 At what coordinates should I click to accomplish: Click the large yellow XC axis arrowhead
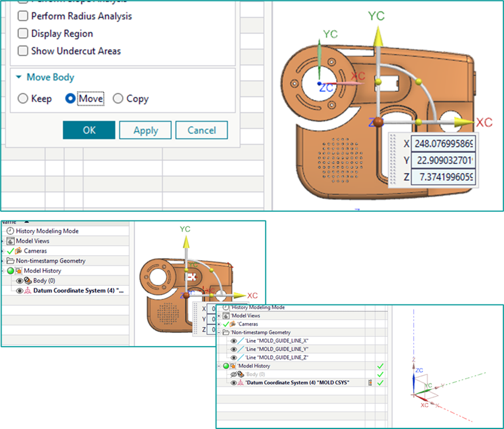pos(464,122)
